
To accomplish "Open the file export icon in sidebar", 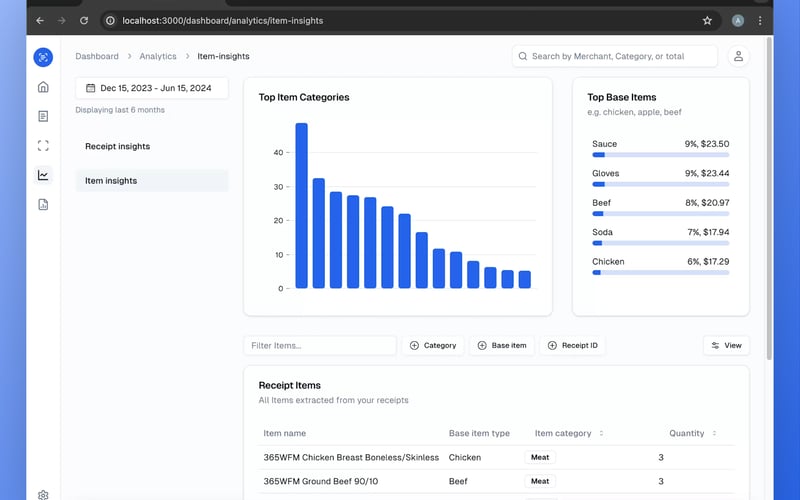I will click(x=43, y=204).
